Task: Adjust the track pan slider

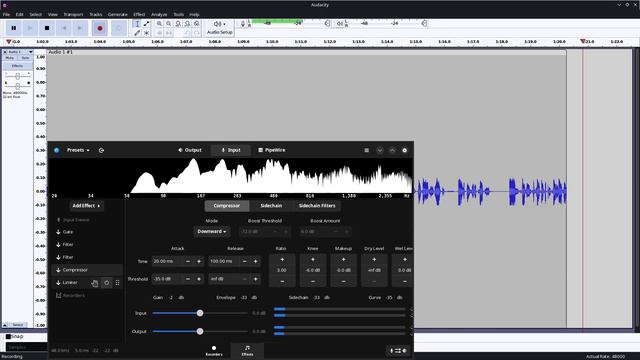Action: pyautogui.click(x=18, y=86)
